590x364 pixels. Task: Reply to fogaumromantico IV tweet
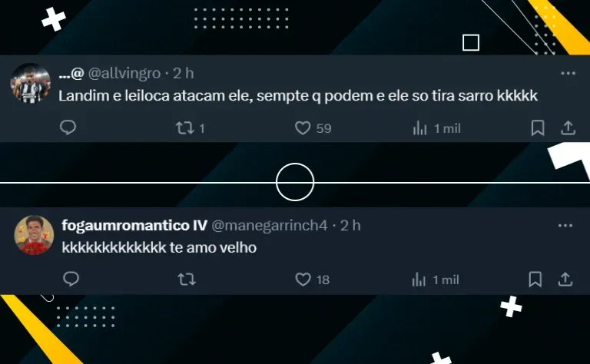71,279
